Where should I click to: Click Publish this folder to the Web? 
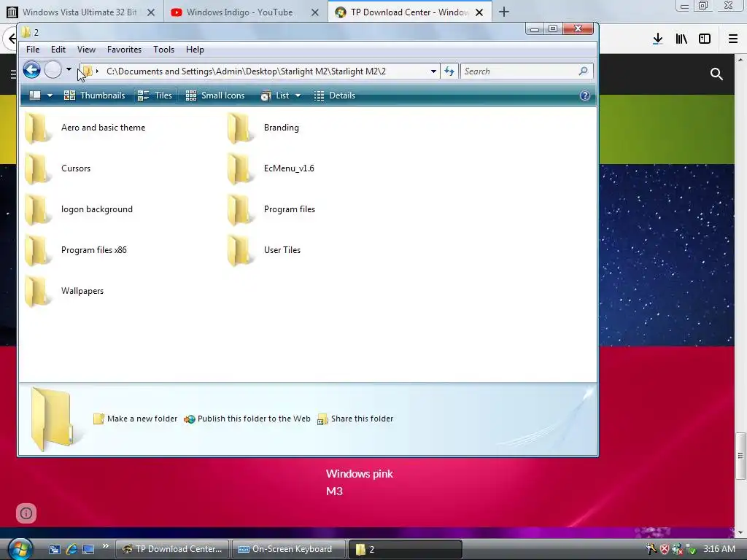point(247,419)
